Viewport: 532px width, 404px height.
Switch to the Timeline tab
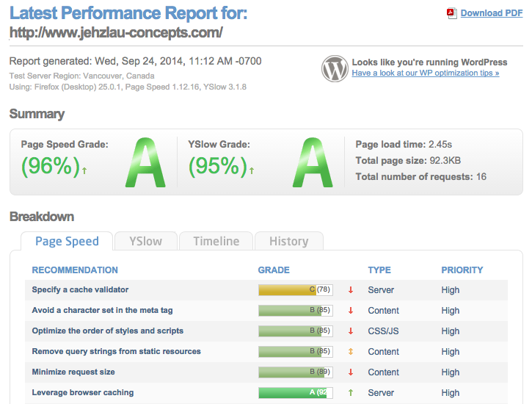(216, 241)
